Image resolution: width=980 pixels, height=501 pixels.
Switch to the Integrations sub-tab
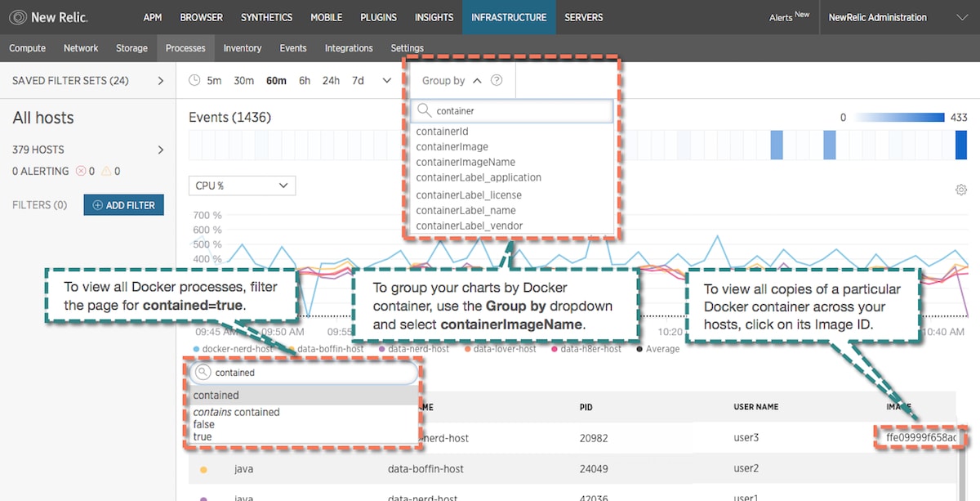pos(349,48)
